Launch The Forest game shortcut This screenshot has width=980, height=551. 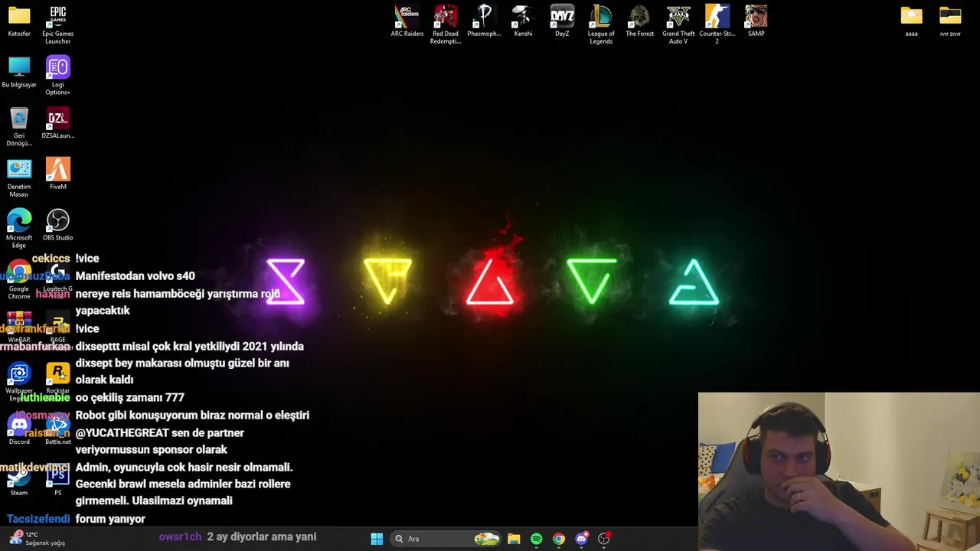(x=640, y=21)
